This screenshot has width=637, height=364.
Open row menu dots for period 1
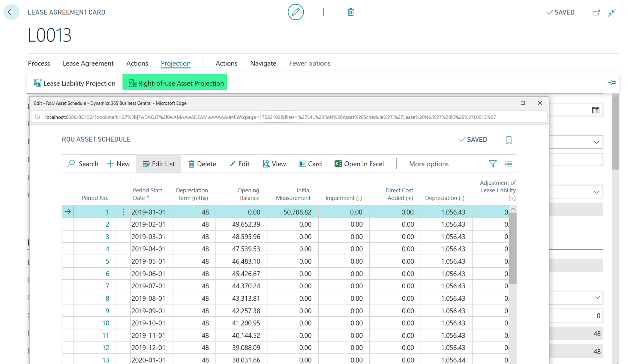pyautogui.click(x=123, y=212)
